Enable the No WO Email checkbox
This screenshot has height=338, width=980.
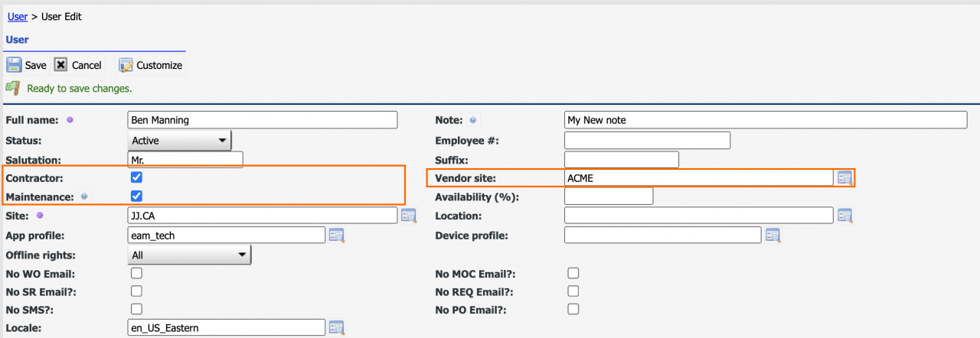137,272
